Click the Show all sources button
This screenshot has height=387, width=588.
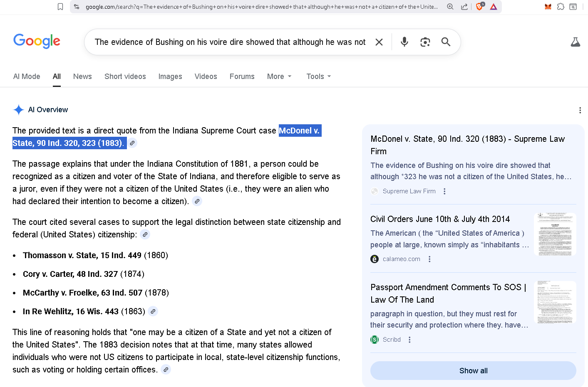(x=473, y=370)
